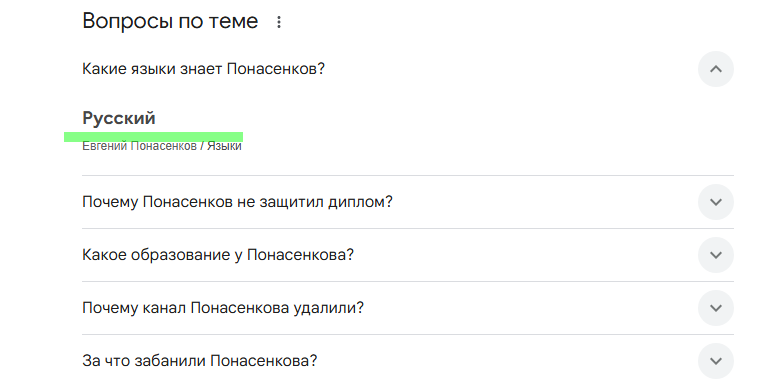The height and width of the screenshot is (382, 761).
Task: Click the question Какие языки знает Понасенков?
Action: 203,69
